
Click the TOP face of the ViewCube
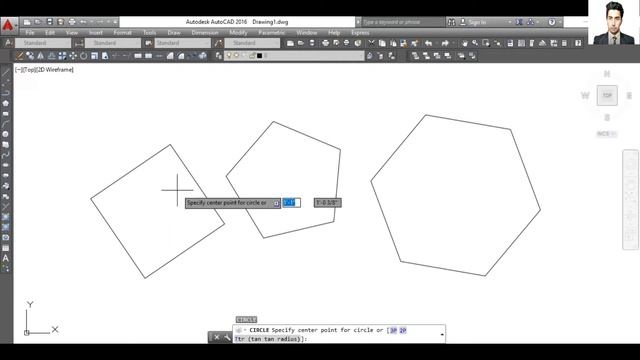coord(607,95)
